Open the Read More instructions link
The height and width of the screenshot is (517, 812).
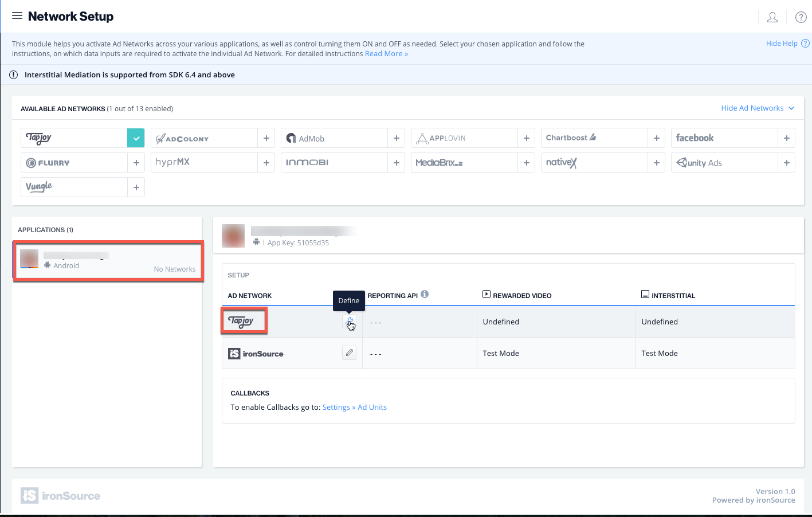tap(386, 54)
